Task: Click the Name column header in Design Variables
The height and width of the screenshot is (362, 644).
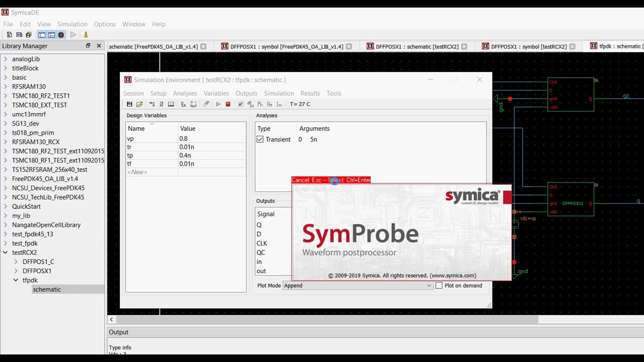Action: point(151,129)
